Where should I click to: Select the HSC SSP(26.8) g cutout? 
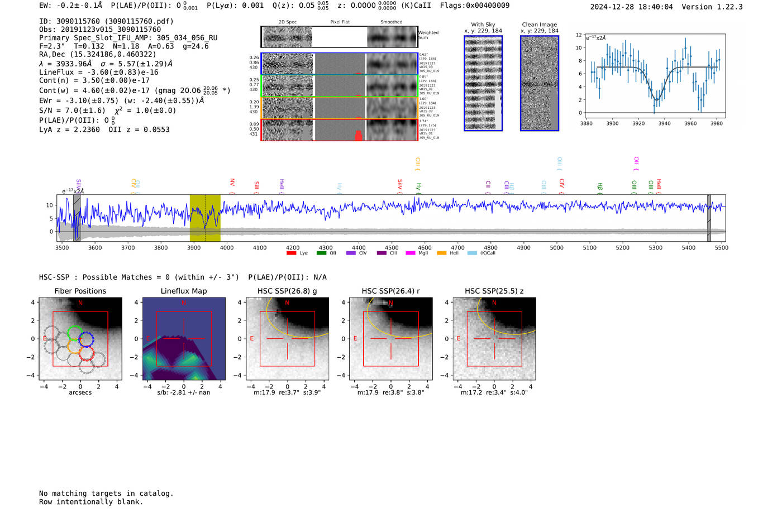pos(287,339)
